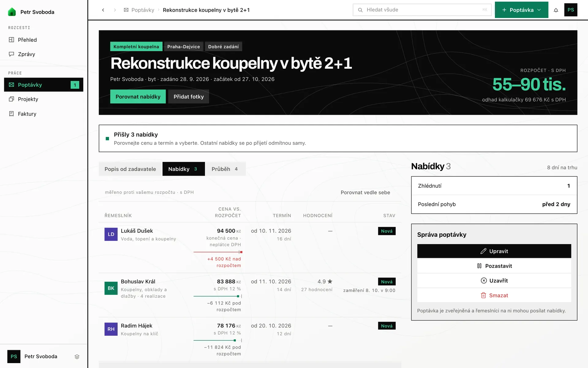588x368 pixels.
Task: Open notifications bell icon
Action: [556, 10]
